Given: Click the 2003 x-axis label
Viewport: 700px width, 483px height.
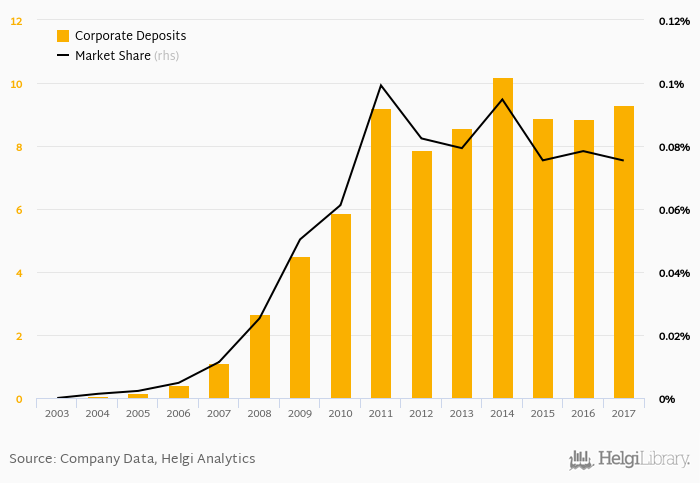Looking at the screenshot, I should [57, 414].
